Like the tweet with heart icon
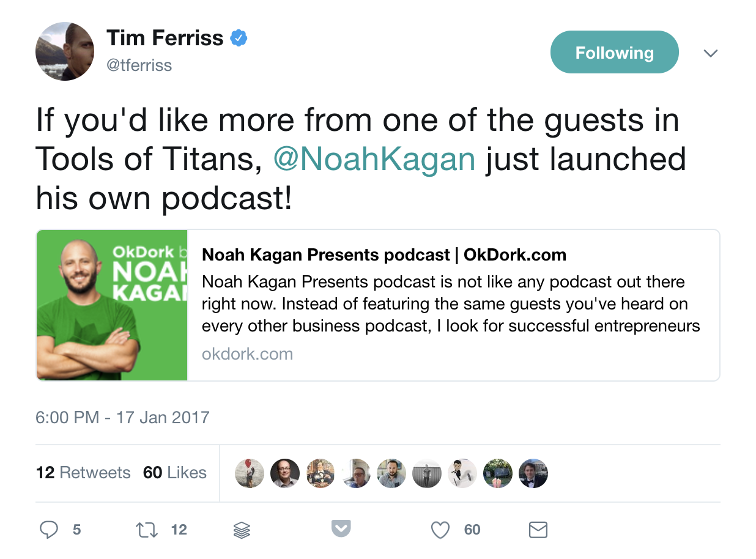The image size is (756, 559). pos(440,530)
